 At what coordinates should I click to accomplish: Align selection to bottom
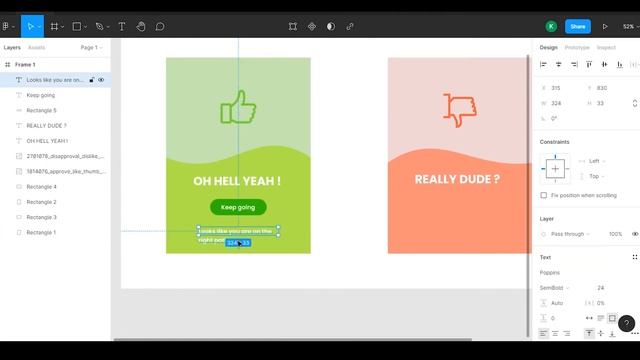tap(620, 64)
